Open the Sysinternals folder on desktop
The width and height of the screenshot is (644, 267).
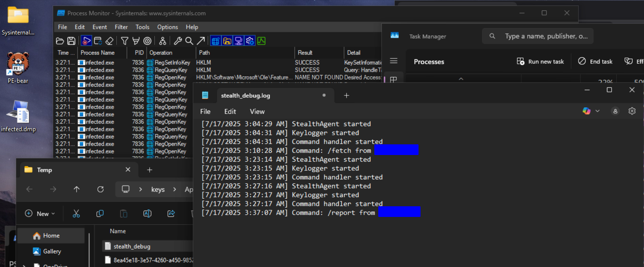[x=18, y=21]
